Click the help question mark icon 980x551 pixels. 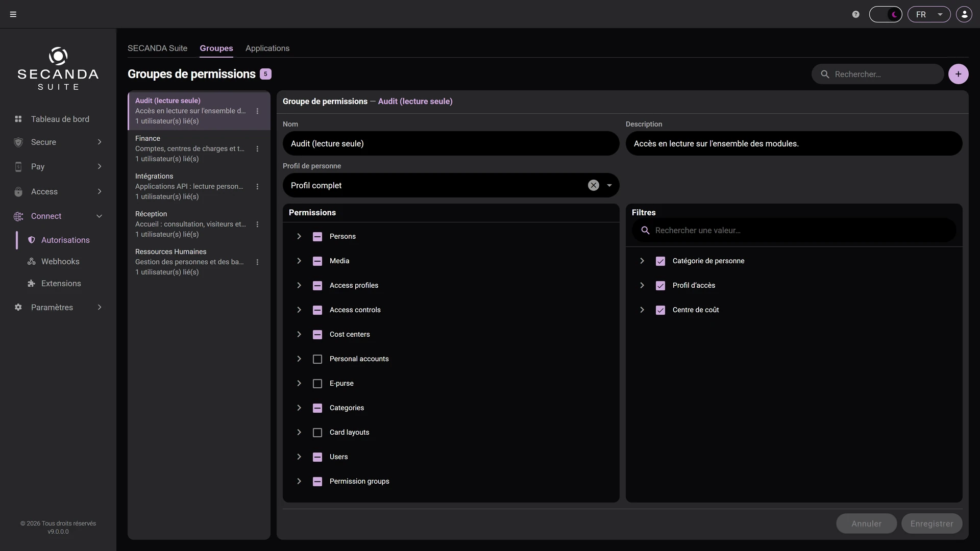pyautogui.click(x=856, y=14)
